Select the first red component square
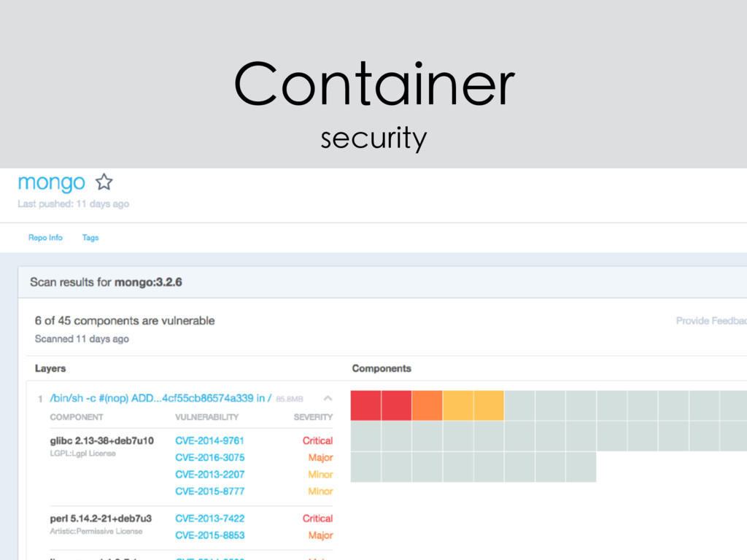 (x=366, y=405)
